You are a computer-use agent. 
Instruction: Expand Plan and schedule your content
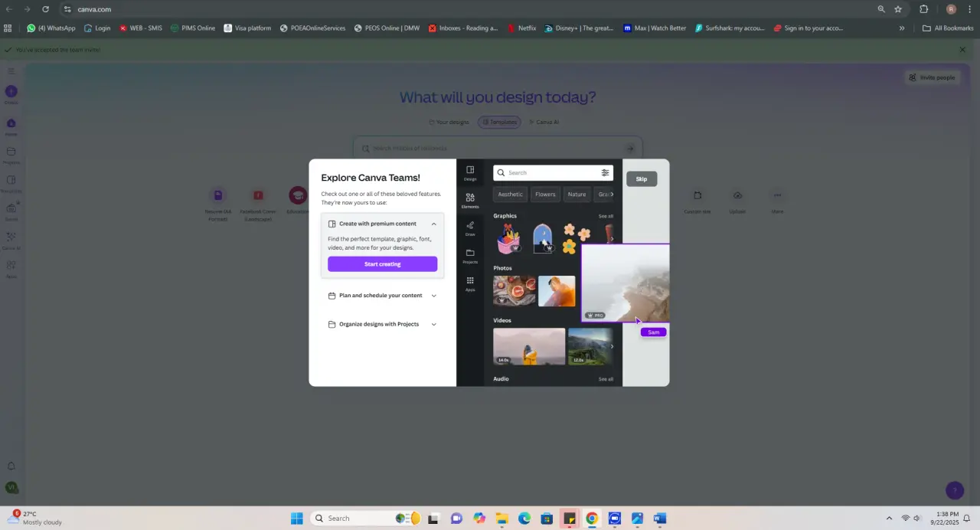(x=382, y=296)
